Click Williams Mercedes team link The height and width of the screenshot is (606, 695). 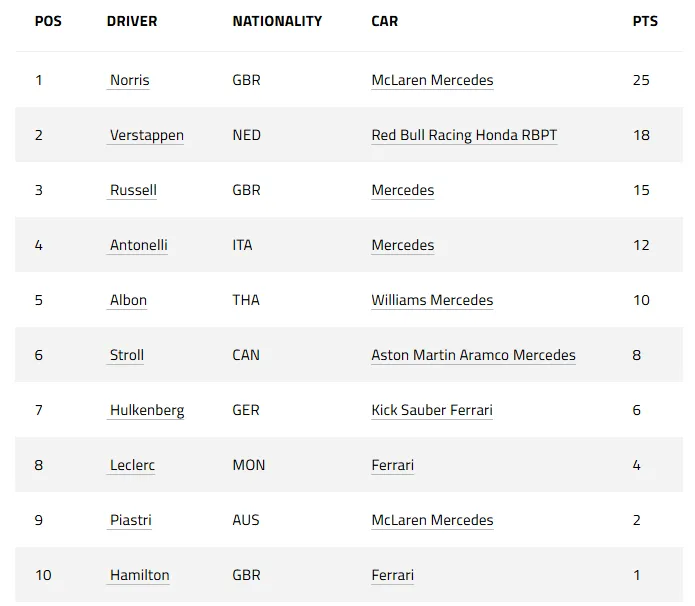[x=432, y=300]
